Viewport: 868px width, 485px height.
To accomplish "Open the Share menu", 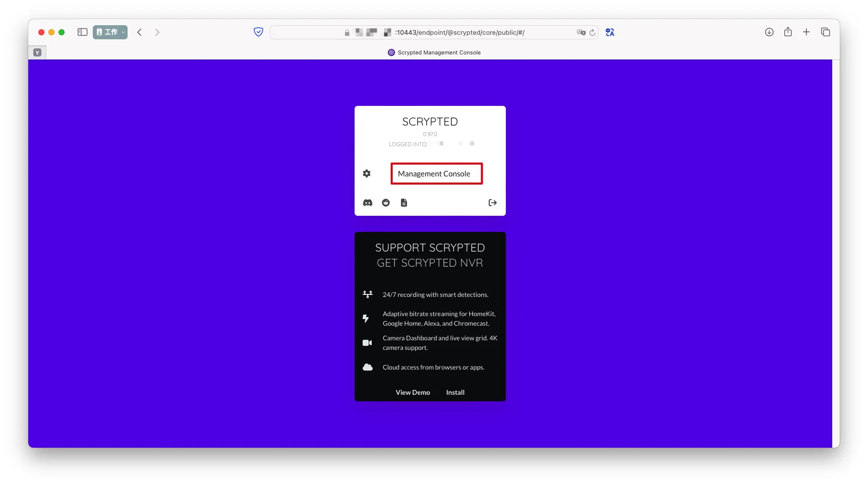I will coord(788,32).
